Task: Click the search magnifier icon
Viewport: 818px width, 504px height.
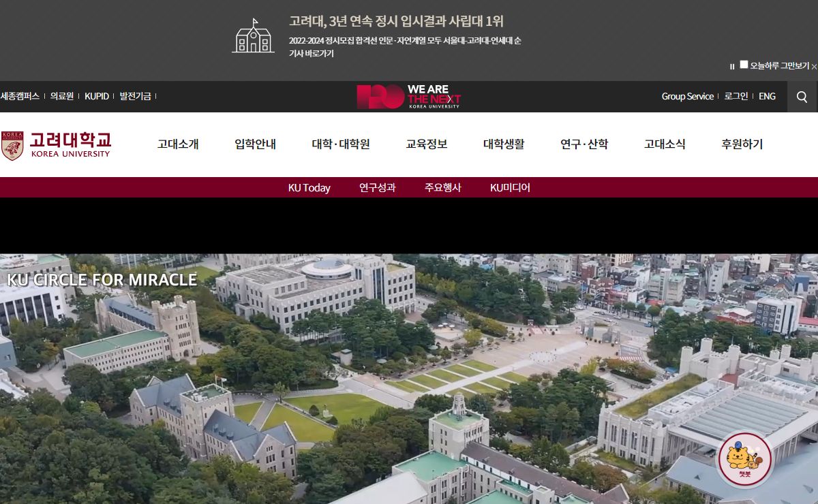Action: (802, 97)
